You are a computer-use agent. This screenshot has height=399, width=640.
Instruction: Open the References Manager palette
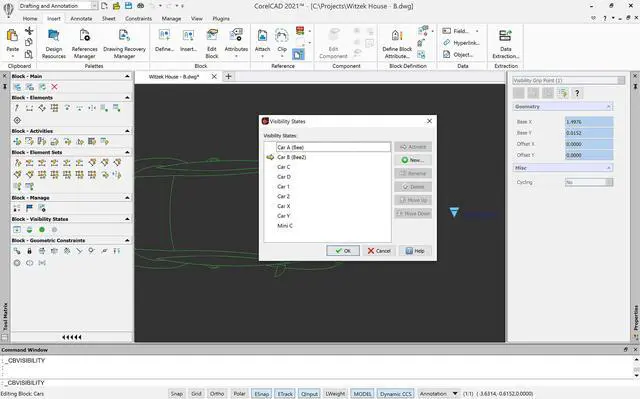(x=84, y=44)
